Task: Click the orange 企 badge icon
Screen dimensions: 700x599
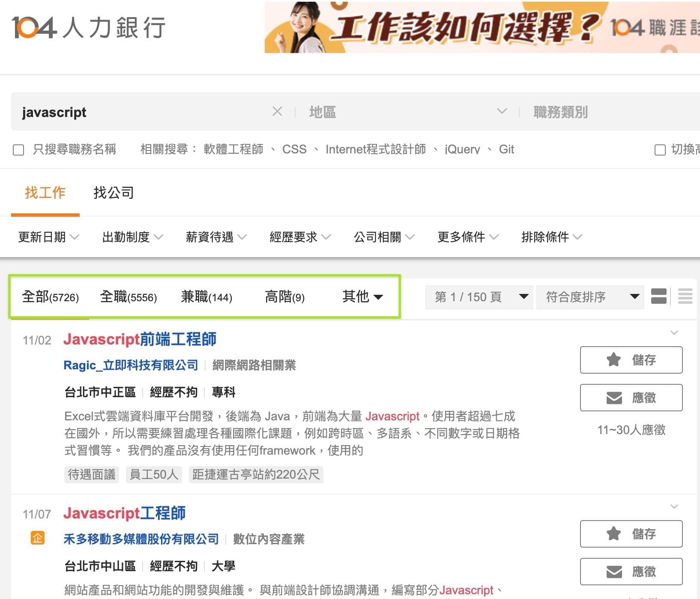Action: point(38,537)
